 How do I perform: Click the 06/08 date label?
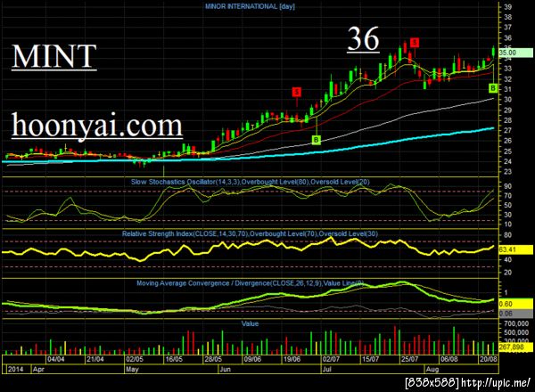(x=449, y=359)
